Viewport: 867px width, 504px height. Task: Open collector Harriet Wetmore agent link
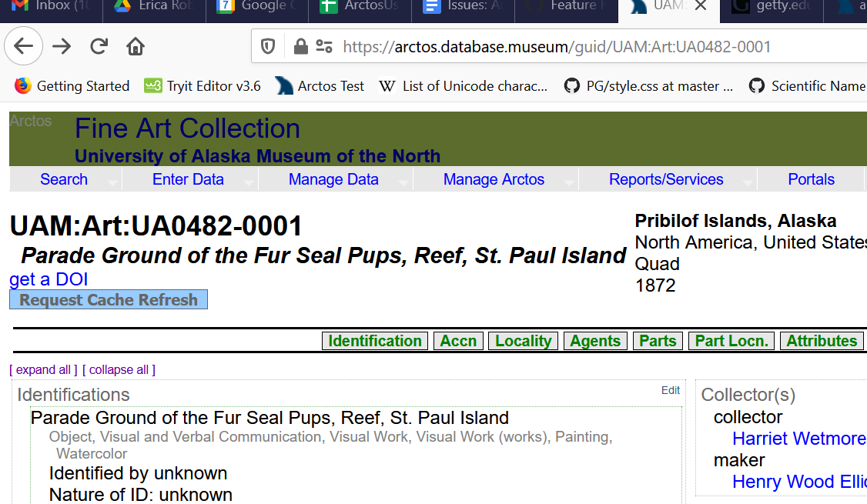(x=799, y=439)
